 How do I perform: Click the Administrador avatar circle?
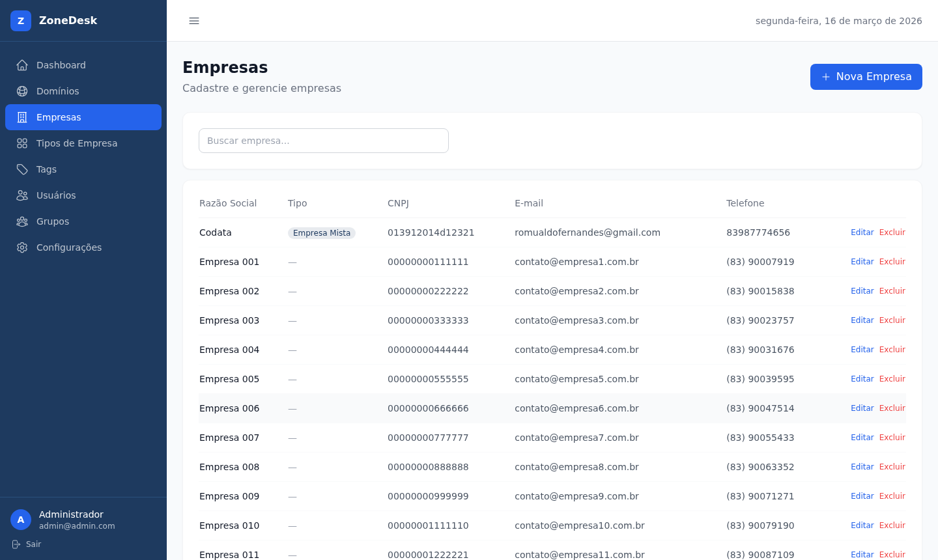(x=21, y=520)
